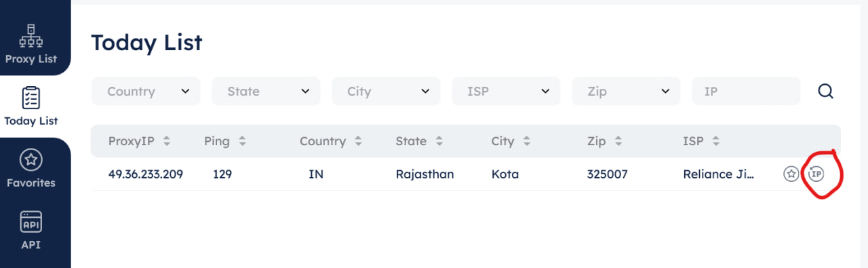This screenshot has height=268, width=868.
Task: Open Proxy List from the sidebar
Action: tap(31, 43)
